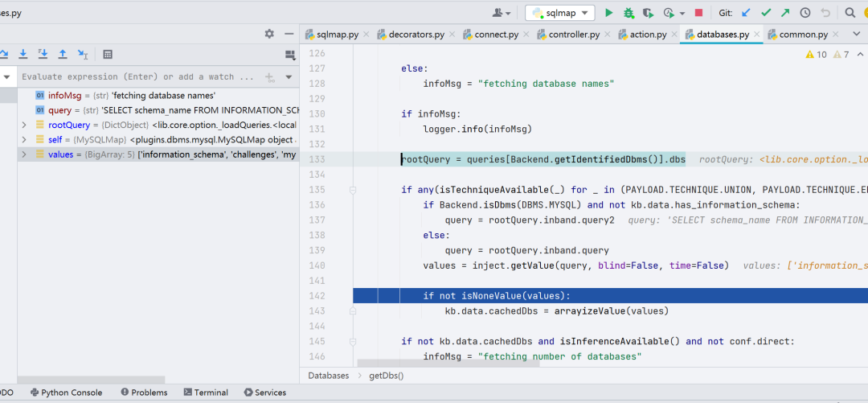Close the decorators.py tab
The height and width of the screenshot is (403, 868).
point(452,35)
